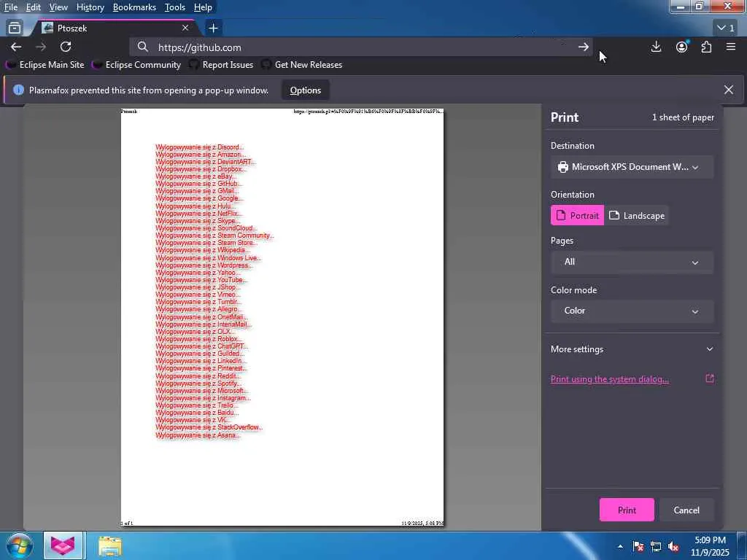The image size is (747, 560).
Task: Expand More settings section
Action: pyautogui.click(x=632, y=349)
